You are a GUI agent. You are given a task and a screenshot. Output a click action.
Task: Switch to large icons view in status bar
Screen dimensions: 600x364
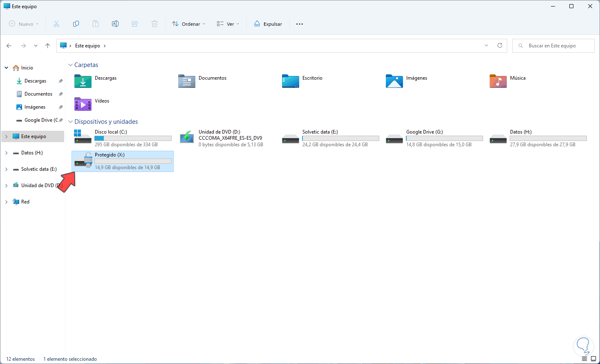tap(593, 359)
